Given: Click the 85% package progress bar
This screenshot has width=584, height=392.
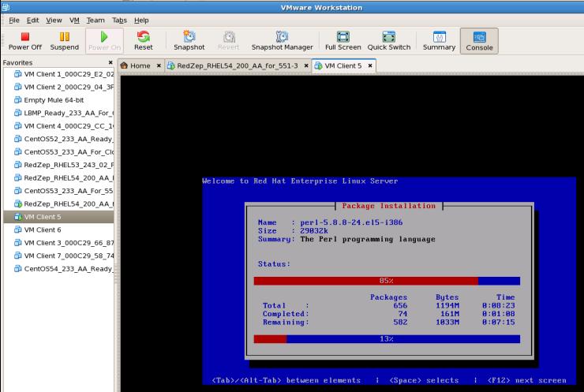Looking at the screenshot, I should coord(387,281).
